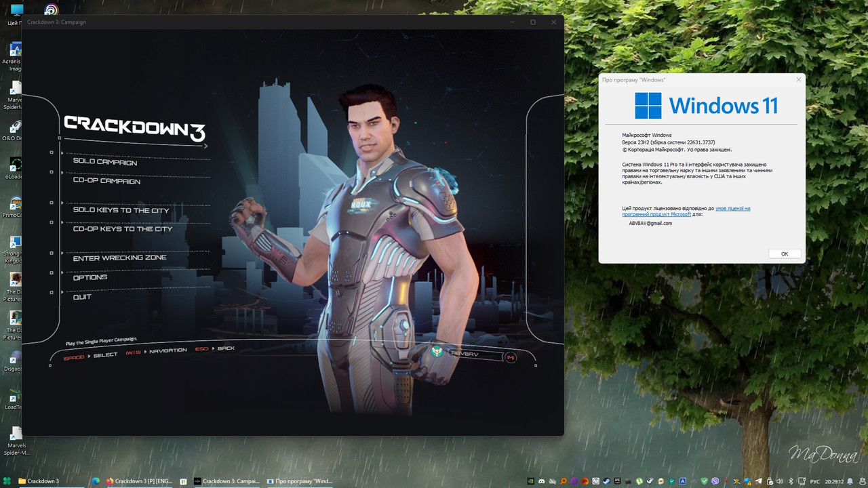Screen dimensions: 868x488
Task: Maximize the Crackdown 3 Campaign window
Action: [532, 22]
